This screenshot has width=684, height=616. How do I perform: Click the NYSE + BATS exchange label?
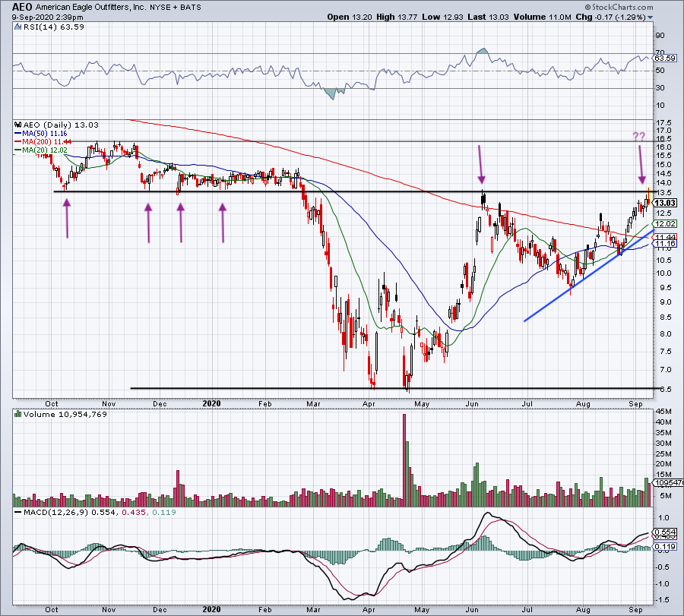point(176,8)
